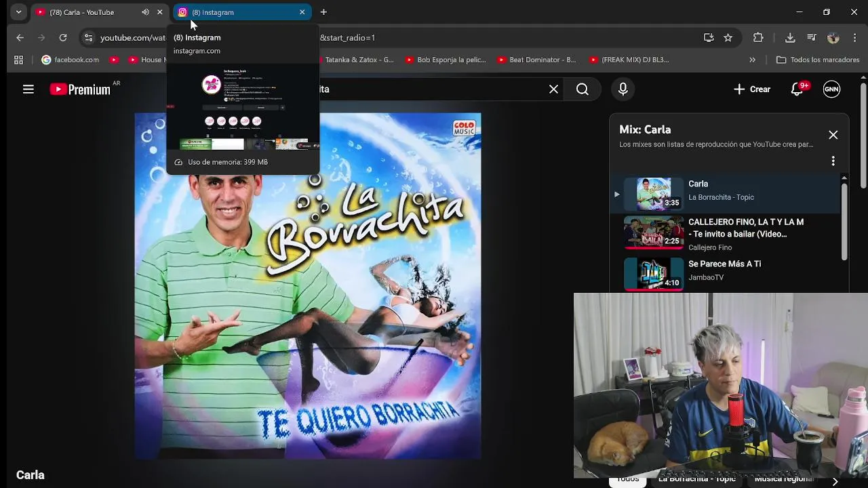Image resolution: width=868 pixels, height=488 pixels.
Task: Click the La Borrachita album cover video
Action: click(308, 286)
